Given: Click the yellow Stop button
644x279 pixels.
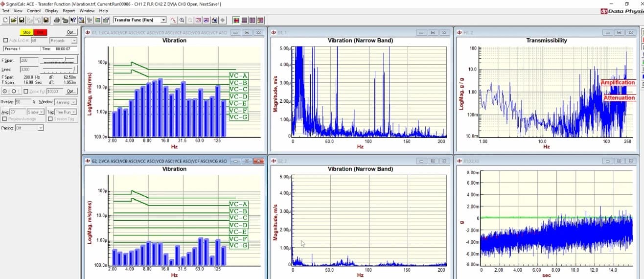Looking at the screenshot, I should [x=26, y=32].
